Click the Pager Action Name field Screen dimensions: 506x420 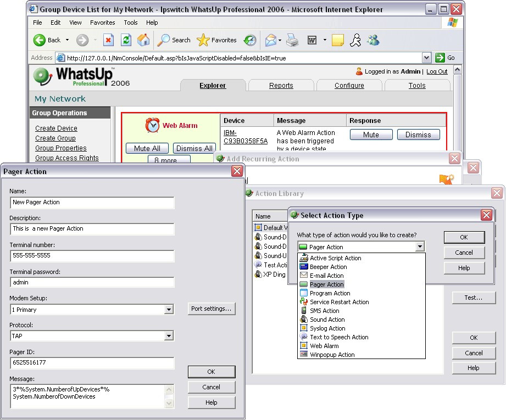[x=92, y=203]
